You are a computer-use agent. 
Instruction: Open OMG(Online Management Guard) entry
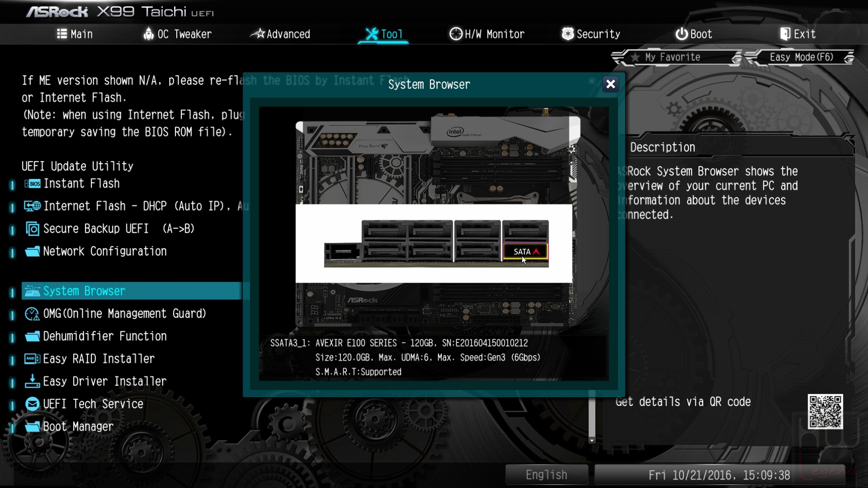pos(125,314)
